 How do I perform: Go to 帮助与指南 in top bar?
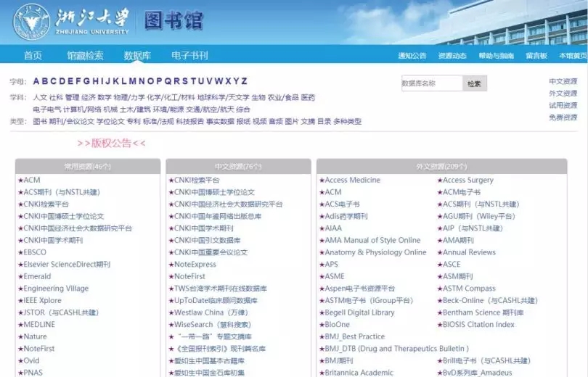496,56
